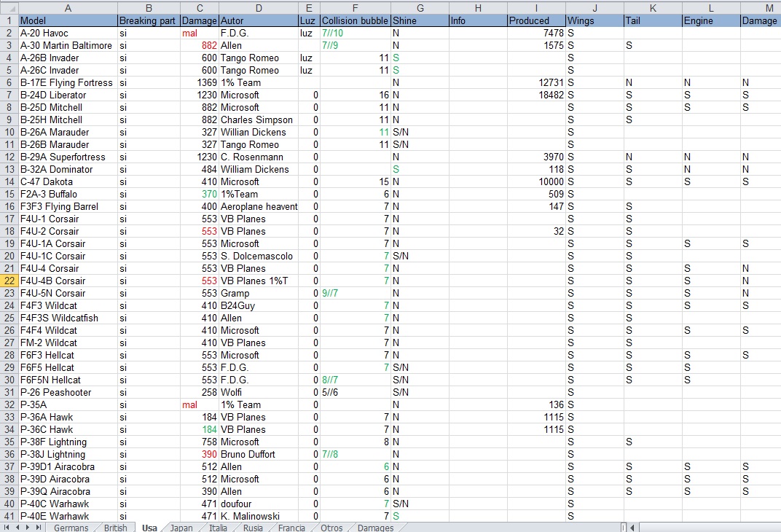Click author cell Bruno Duffort
This screenshot has width=781, height=532.
pos(259,454)
